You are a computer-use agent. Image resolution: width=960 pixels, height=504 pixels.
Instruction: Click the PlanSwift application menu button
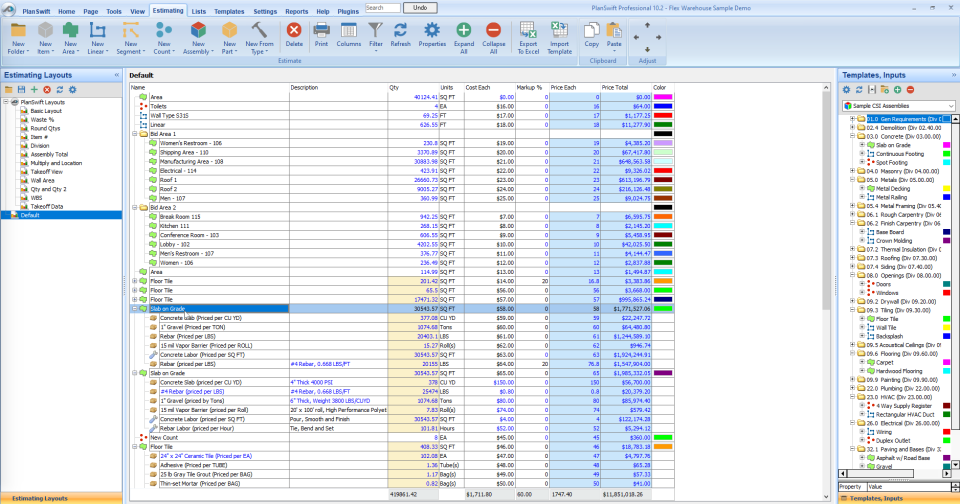click(9, 9)
